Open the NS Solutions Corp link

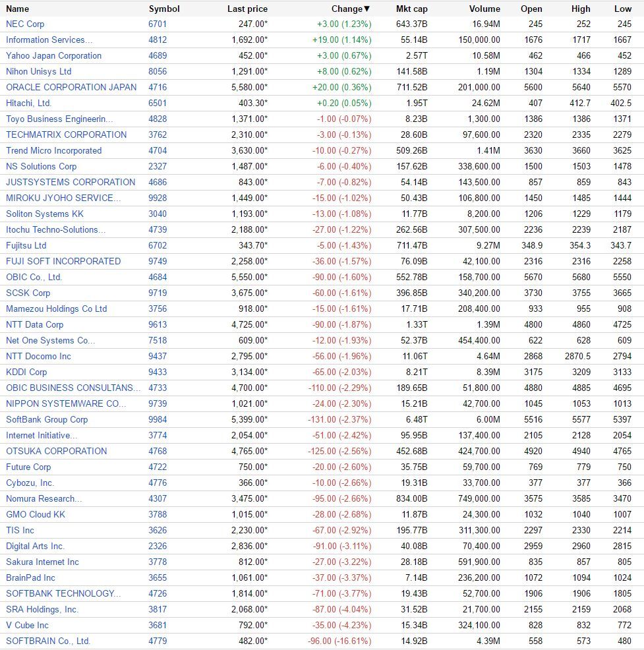[41, 166]
